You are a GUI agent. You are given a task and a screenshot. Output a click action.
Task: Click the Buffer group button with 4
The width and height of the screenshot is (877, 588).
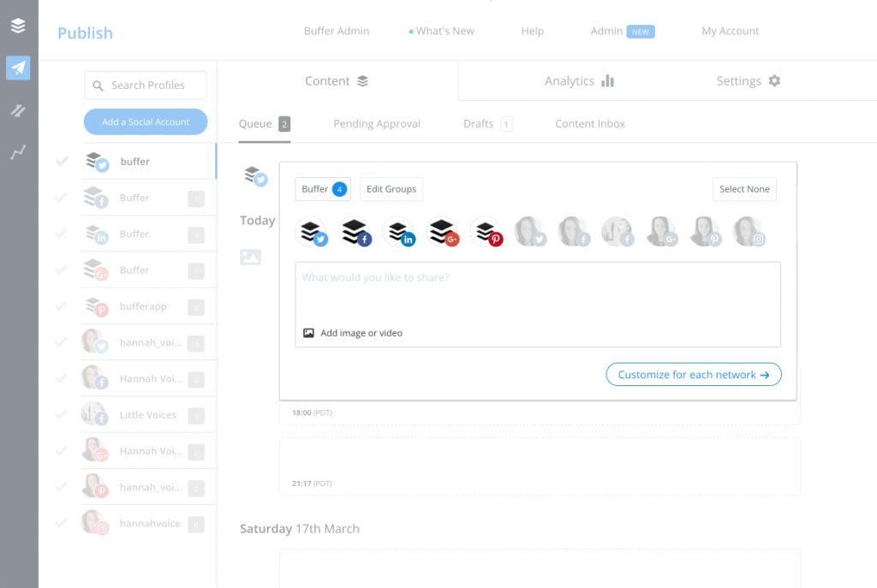click(x=323, y=189)
